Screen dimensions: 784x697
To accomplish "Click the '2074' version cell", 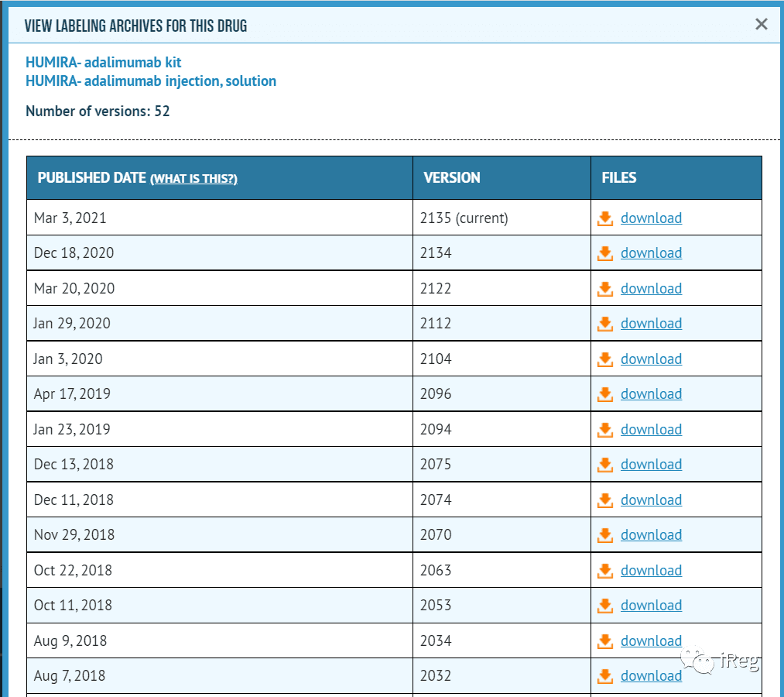I will pyautogui.click(x=502, y=500).
